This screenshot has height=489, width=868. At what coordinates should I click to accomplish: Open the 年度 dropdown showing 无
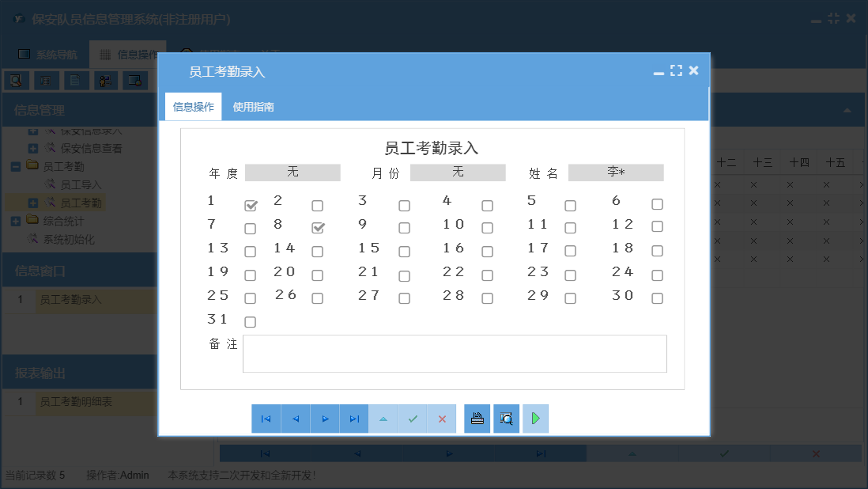292,172
